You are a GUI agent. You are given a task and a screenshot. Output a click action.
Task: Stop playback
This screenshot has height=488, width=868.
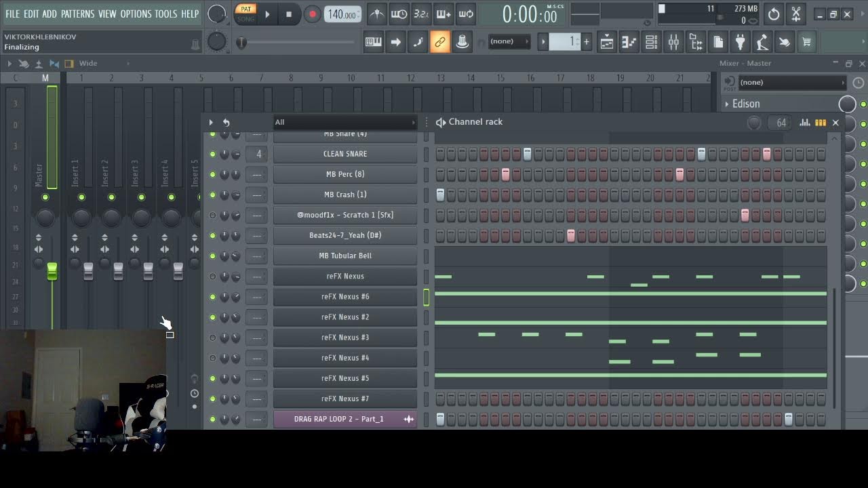(289, 14)
